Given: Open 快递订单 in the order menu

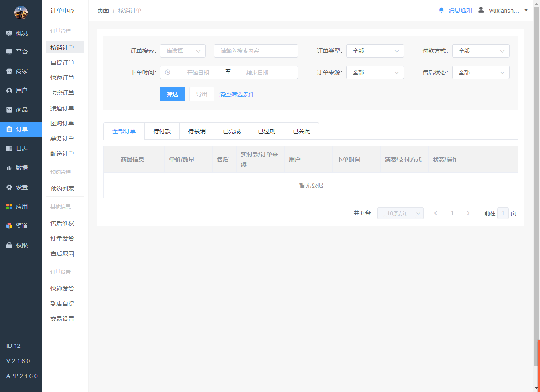Looking at the screenshot, I should (x=62, y=78).
